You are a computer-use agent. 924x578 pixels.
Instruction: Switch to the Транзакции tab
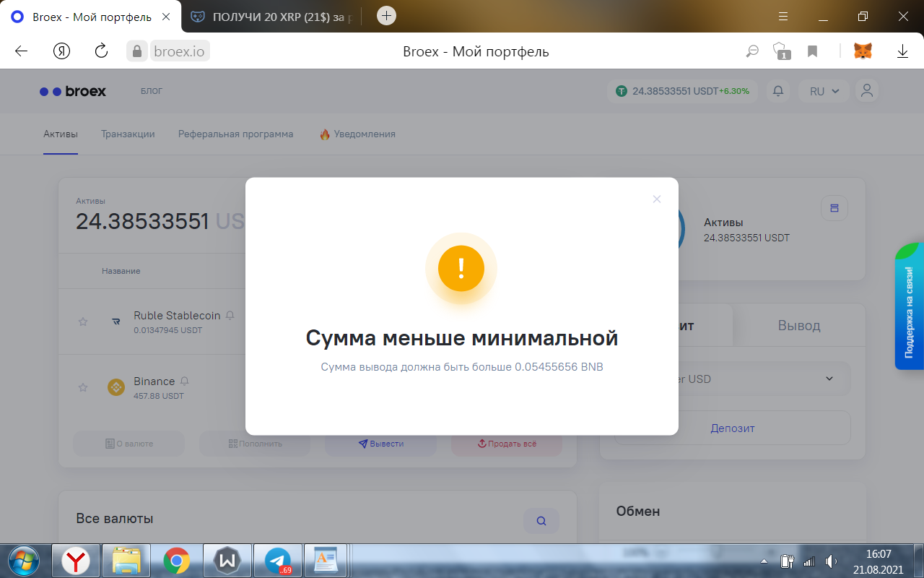[128, 134]
